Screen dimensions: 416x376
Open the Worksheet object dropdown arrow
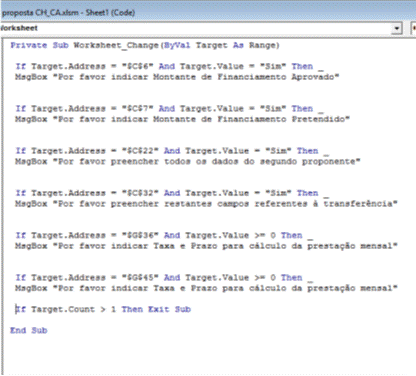(397, 28)
